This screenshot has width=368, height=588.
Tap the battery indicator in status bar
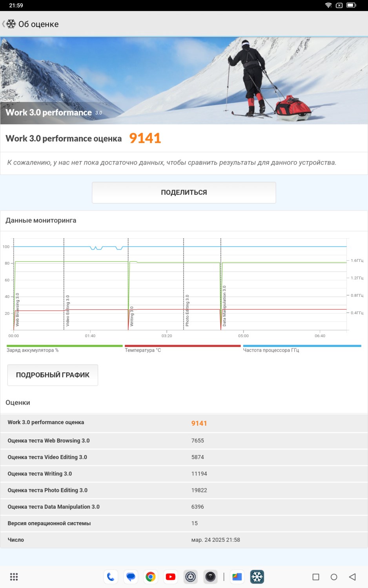pos(351,5)
